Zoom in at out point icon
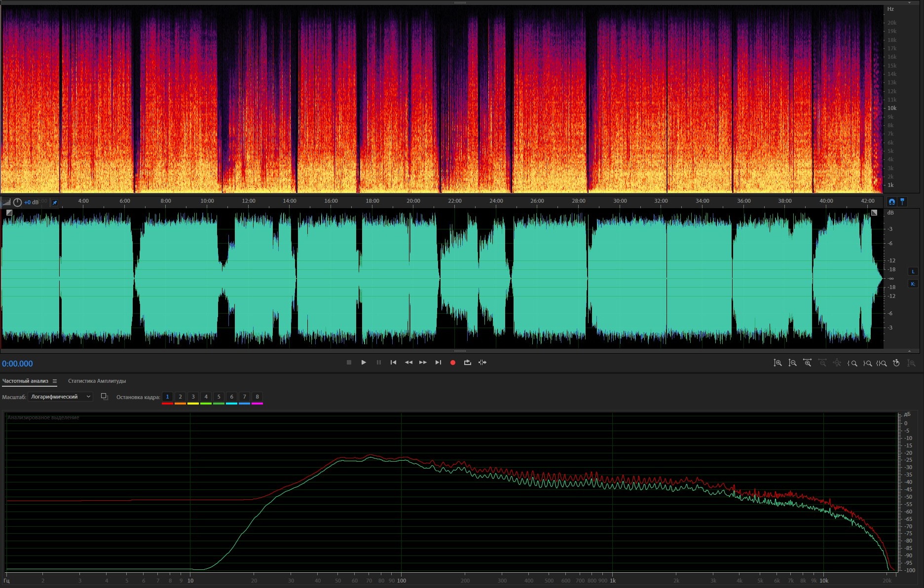Viewport: 924px width, 588px height. [x=867, y=363]
